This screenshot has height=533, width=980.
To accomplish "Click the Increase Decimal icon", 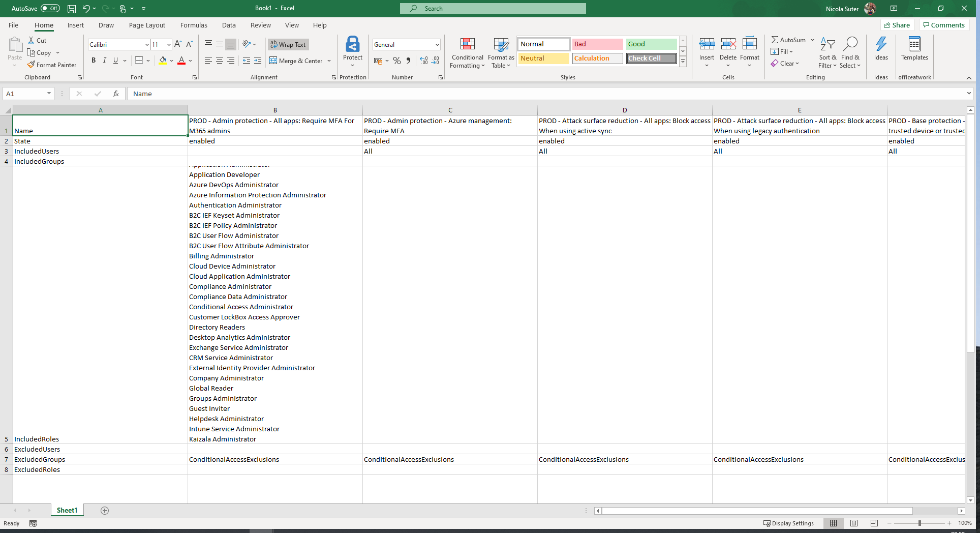I will tap(424, 61).
